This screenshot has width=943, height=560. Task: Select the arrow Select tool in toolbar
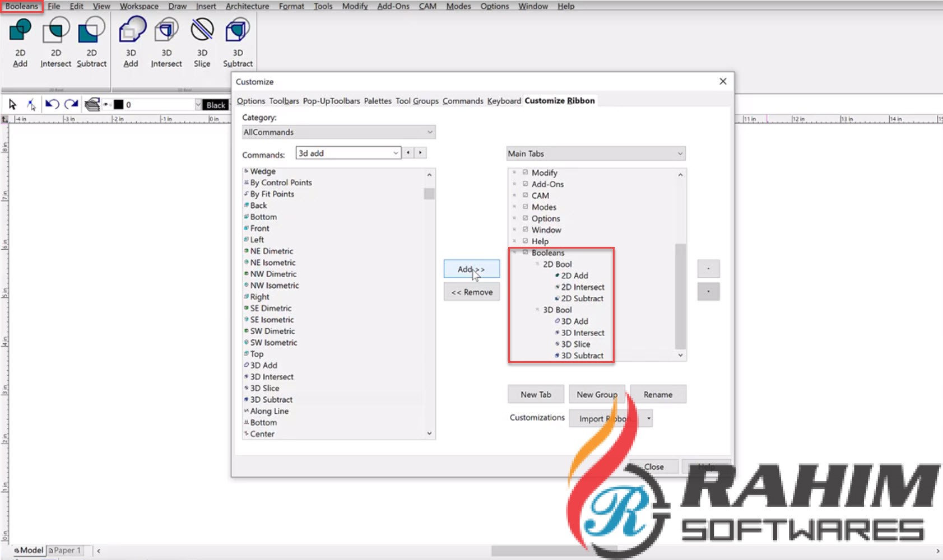[x=12, y=104]
